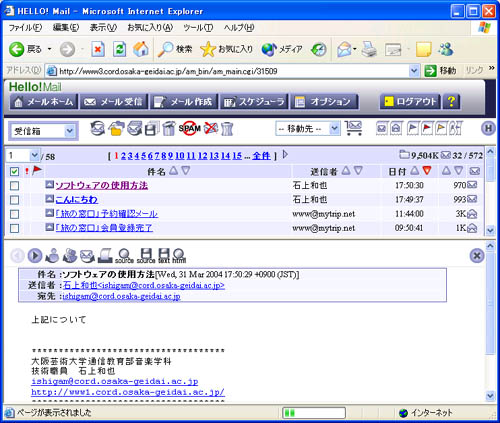The height and width of the screenshot is (423, 500).
Task: Go to page 15 in the pagination
Action: click(237, 156)
